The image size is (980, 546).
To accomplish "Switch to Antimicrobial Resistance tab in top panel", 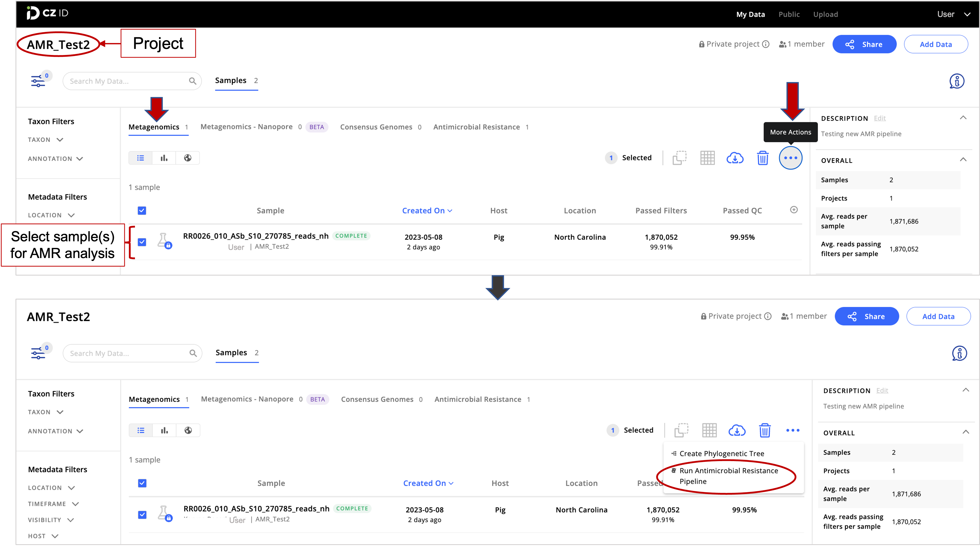I will click(476, 127).
